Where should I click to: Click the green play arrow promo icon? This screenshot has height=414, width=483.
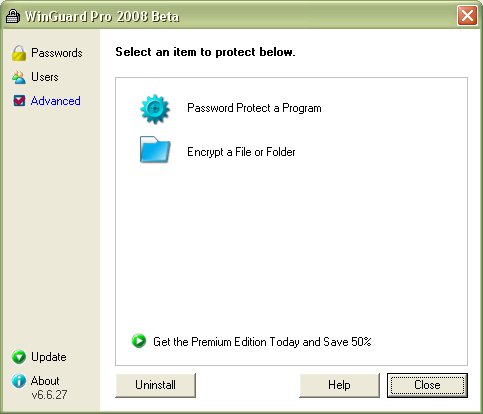click(x=139, y=341)
